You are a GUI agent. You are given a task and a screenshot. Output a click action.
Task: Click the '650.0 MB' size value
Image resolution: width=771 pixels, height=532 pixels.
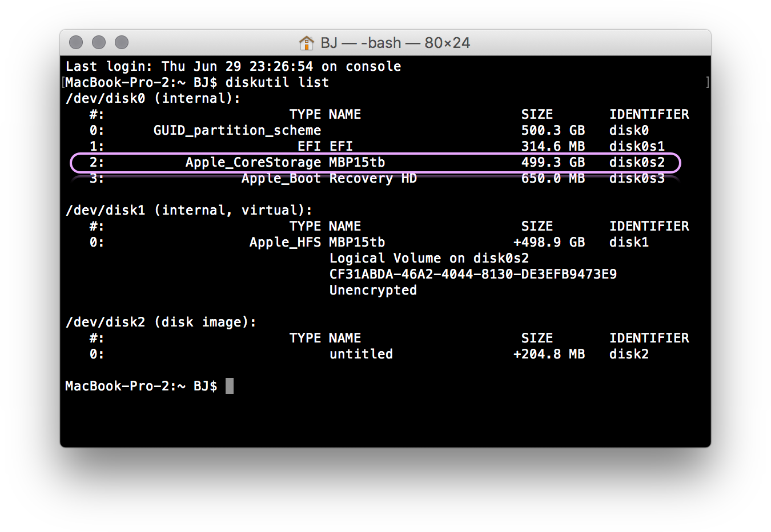[x=553, y=178]
